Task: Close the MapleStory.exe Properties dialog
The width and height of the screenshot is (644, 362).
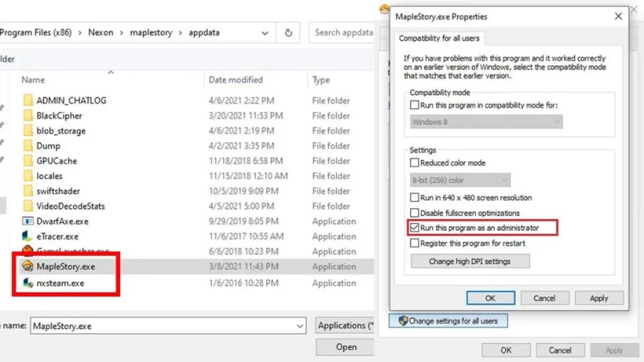Action: 618,17
